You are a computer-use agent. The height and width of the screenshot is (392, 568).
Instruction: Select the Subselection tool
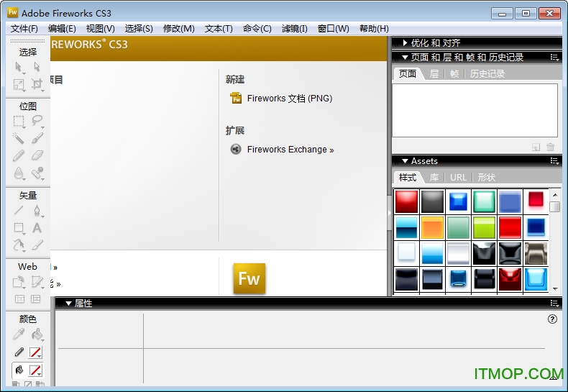click(37, 67)
